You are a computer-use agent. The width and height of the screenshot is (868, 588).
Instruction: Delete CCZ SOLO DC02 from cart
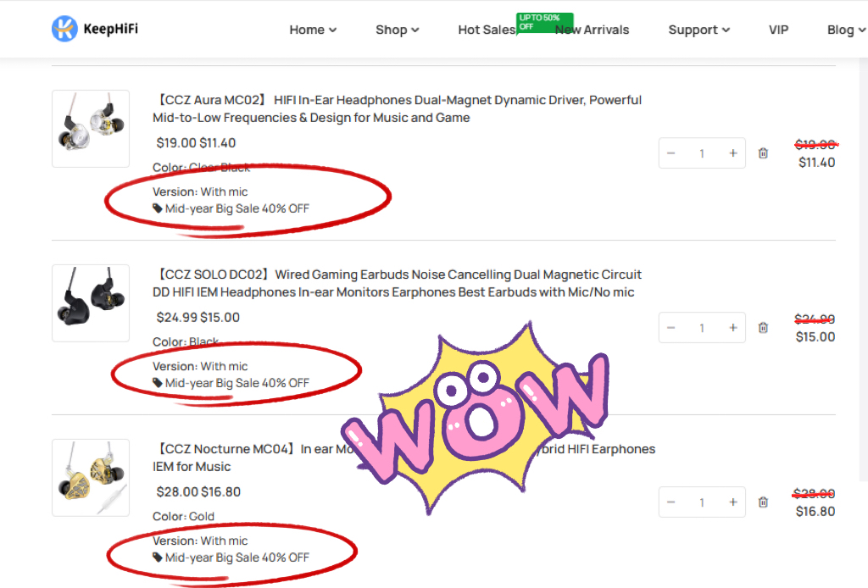point(763,327)
